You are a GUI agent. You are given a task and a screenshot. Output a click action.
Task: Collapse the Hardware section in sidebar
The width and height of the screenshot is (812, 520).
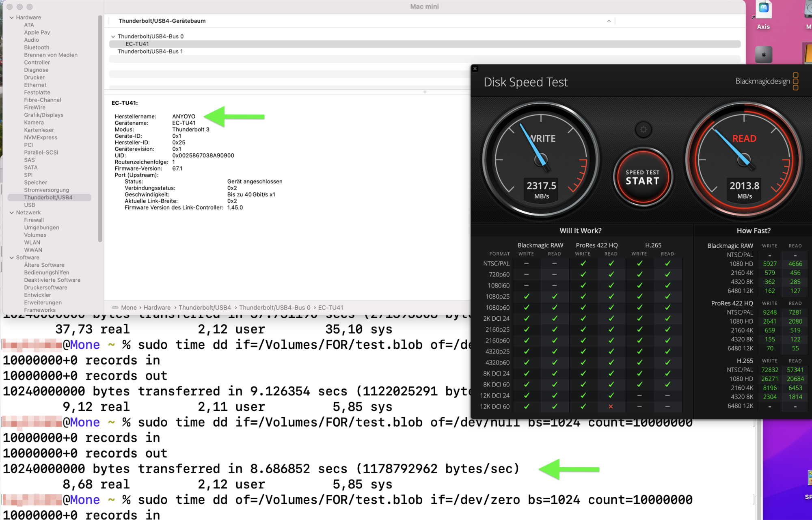click(x=12, y=17)
